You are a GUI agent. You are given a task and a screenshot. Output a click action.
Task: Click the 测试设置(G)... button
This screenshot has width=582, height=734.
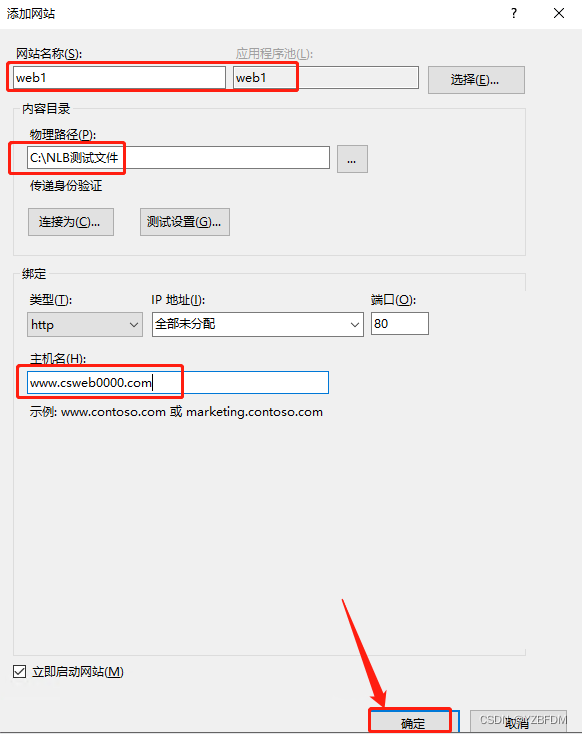point(184,222)
